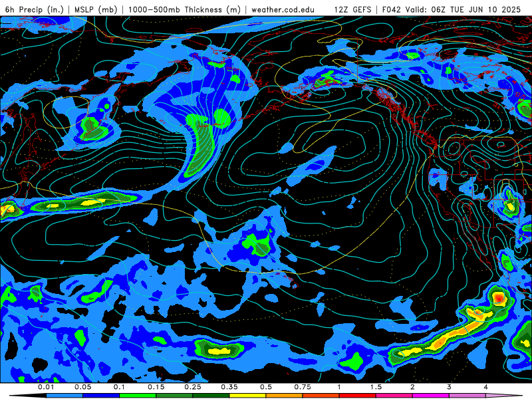Select the 'MSLP (mb)' header text

[x=96, y=9]
